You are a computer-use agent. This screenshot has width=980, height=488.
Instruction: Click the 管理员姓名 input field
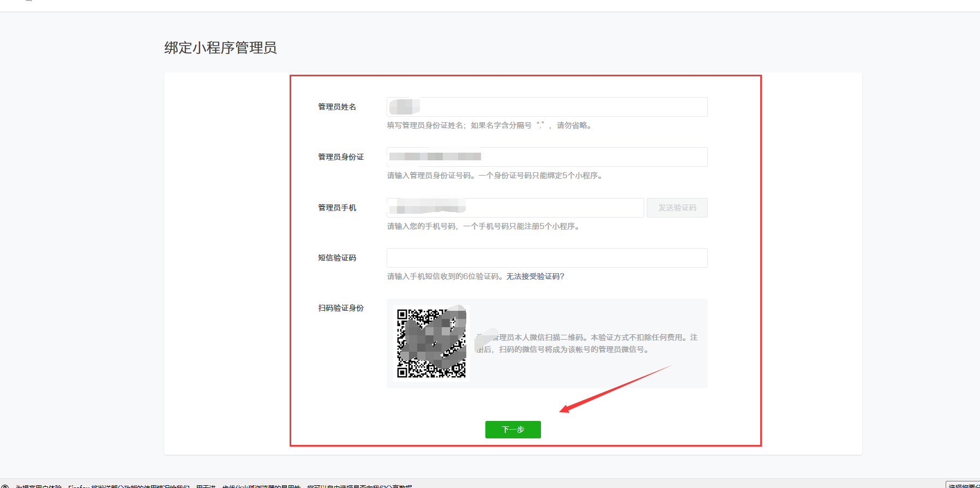pyautogui.click(x=547, y=107)
